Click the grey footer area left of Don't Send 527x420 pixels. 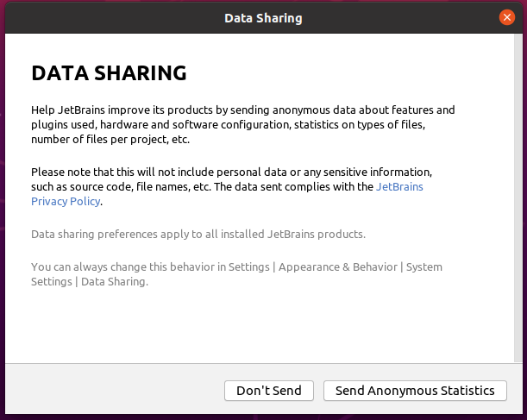click(114, 390)
